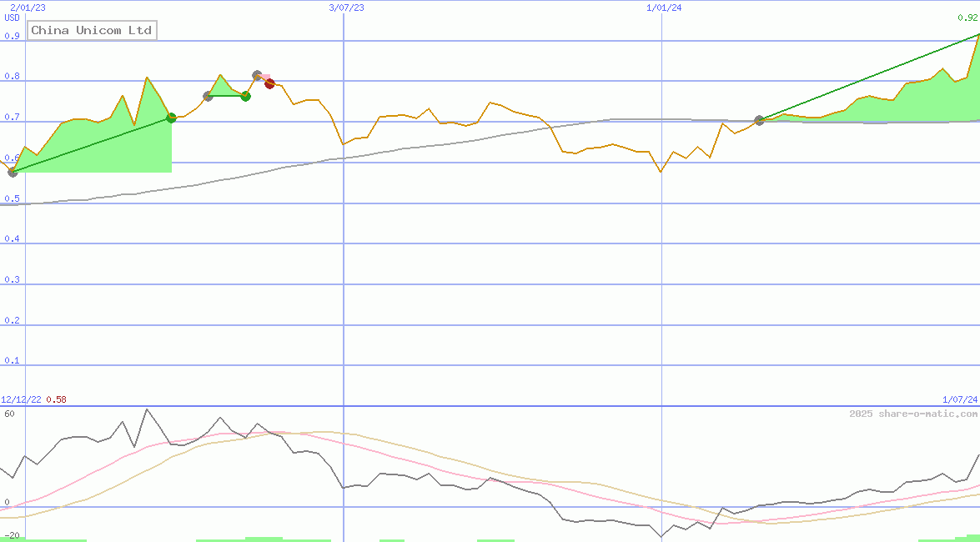This screenshot has width=980, height=542.
Task: Select the green buy marker at 0.70
Action: (171, 117)
